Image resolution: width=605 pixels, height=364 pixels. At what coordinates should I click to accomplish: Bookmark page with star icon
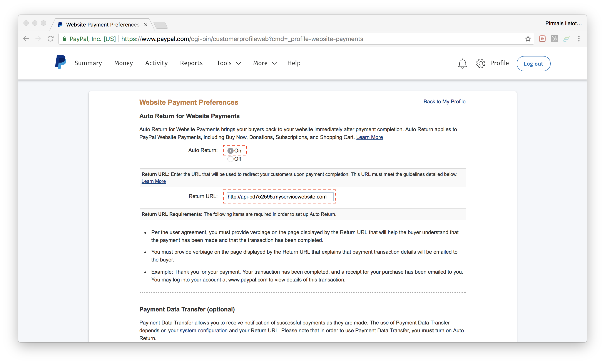point(528,39)
